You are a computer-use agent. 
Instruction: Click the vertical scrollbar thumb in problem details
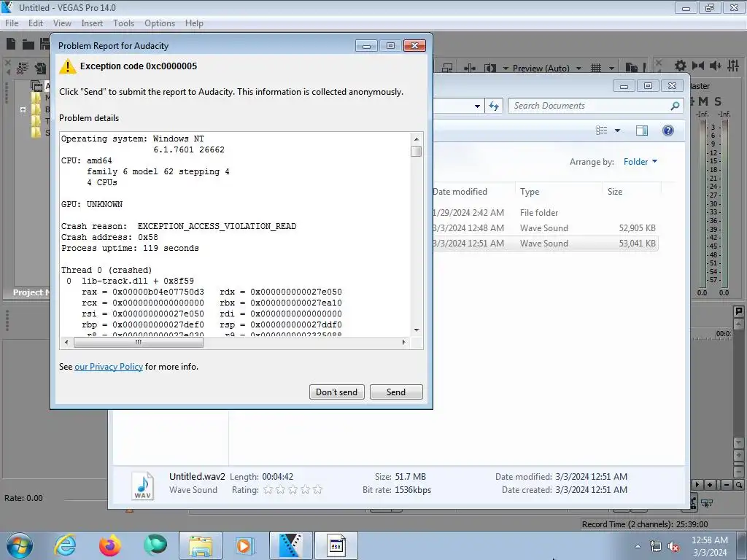click(x=416, y=151)
